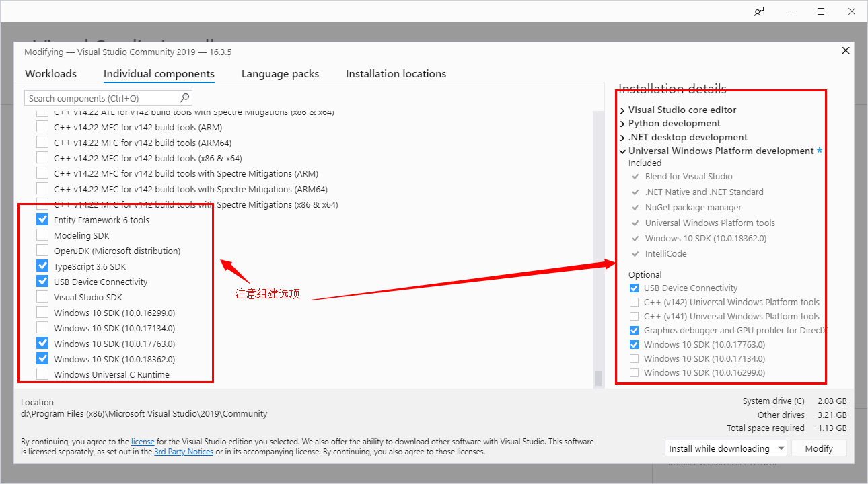Check MFC with Spectre Mitigations (ARM64)
This screenshot has width=868, height=484.
coord(42,189)
